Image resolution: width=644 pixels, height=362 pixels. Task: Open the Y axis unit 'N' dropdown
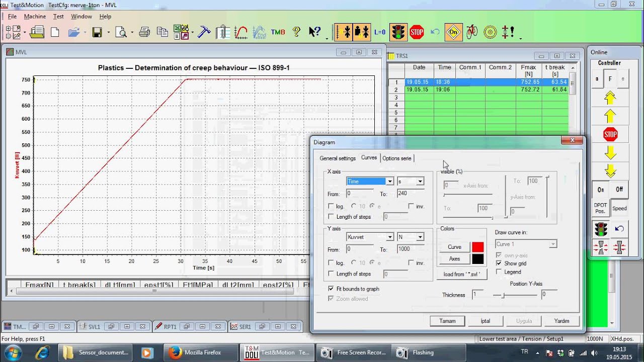pos(420,237)
